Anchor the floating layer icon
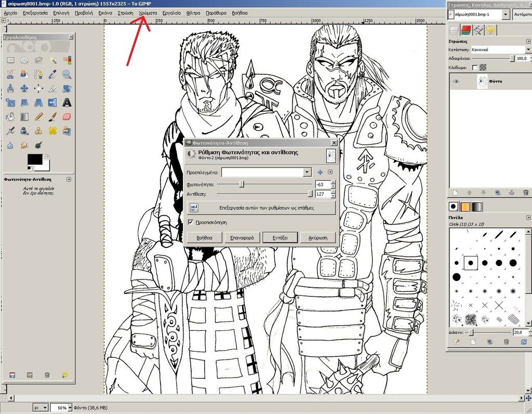This screenshot has height=414, width=532. (512, 193)
